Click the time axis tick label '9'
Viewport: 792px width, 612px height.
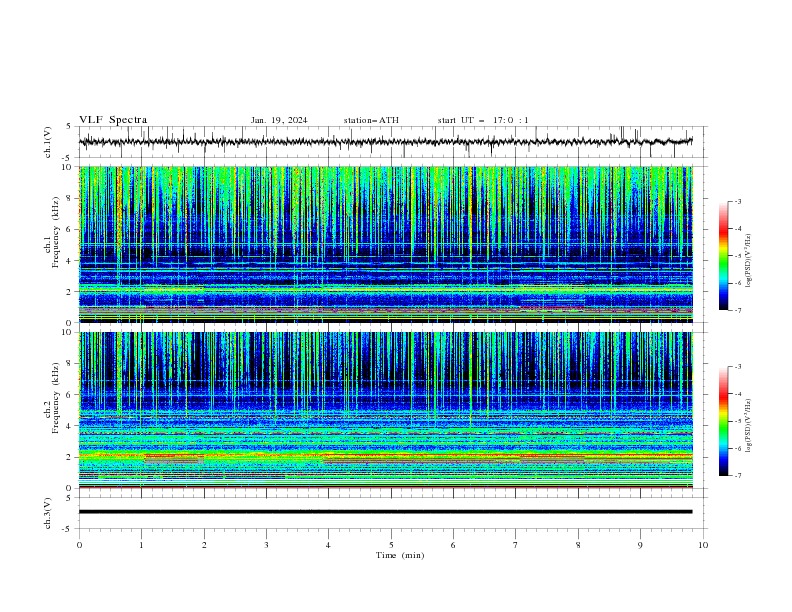click(640, 545)
